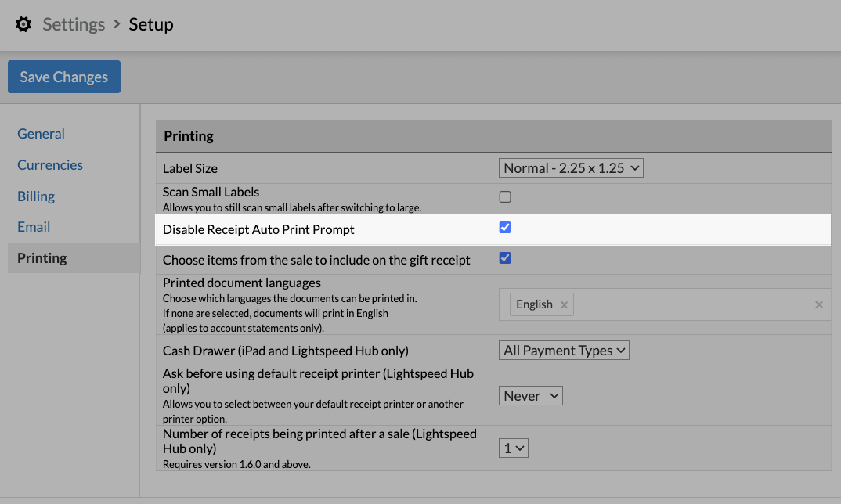
Task: Click the Printed document languages label
Action: 241,283
